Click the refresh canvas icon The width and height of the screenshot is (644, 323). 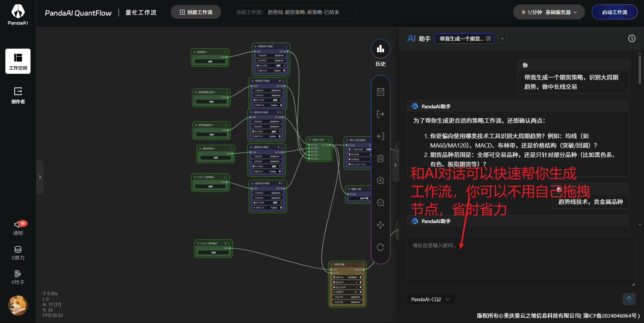point(380,247)
